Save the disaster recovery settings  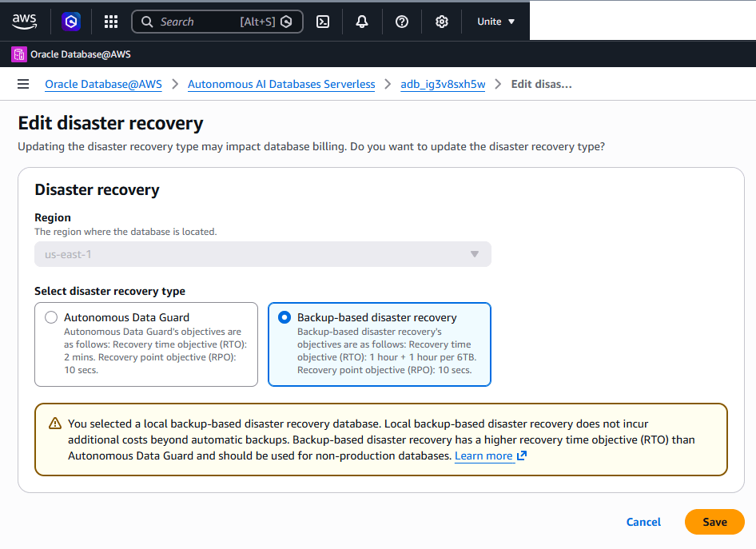pyautogui.click(x=714, y=522)
